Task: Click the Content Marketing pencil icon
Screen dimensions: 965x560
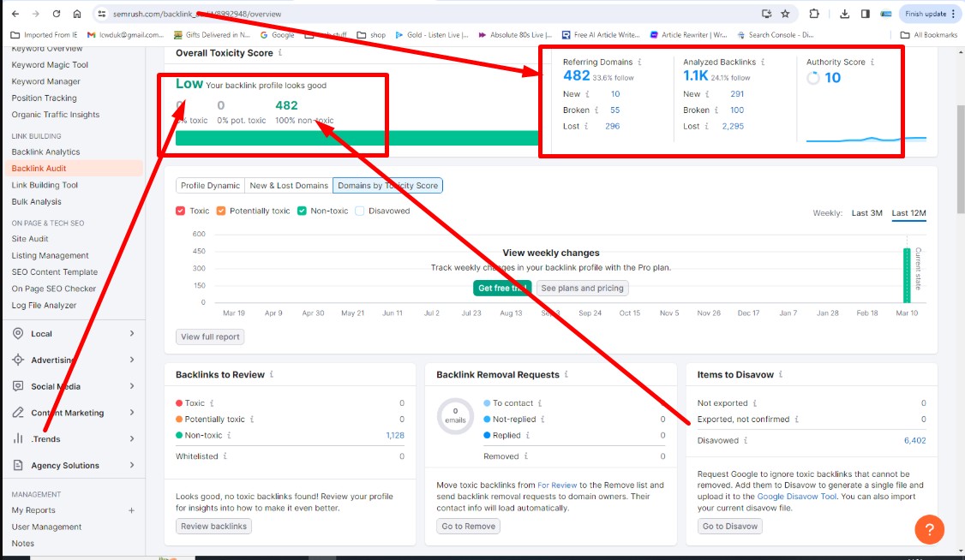Action: point(19,413)
